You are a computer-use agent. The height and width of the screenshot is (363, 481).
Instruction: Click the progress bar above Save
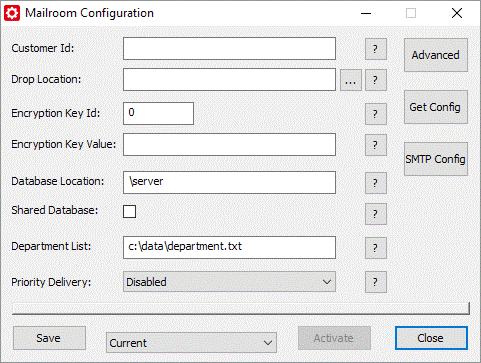[241, 309]
